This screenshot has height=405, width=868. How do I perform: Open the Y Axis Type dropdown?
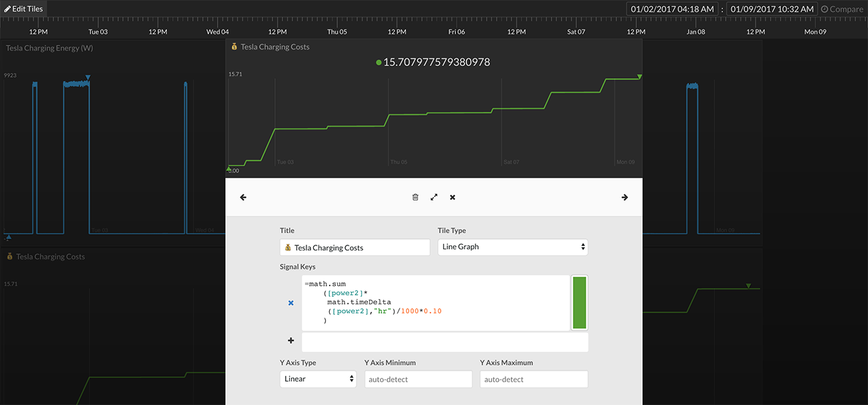[318, 379]
